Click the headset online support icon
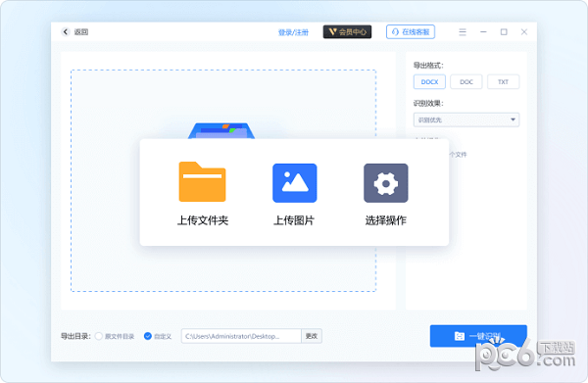The height and width of the screenshot is (383, 588). click(x=395, y=32)
